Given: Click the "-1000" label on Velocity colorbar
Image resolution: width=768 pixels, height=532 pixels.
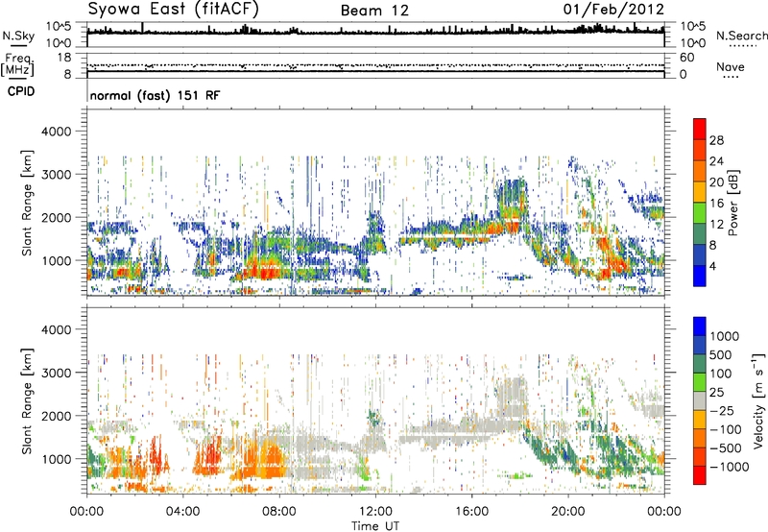Looking at the screenshot, I should pyautogui.click(x=729, y=467).
